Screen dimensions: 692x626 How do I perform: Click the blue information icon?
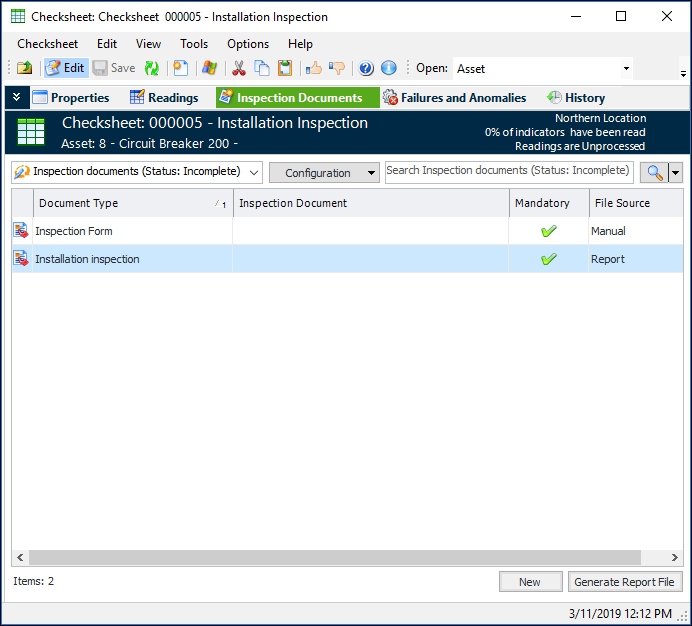(389, 68)
